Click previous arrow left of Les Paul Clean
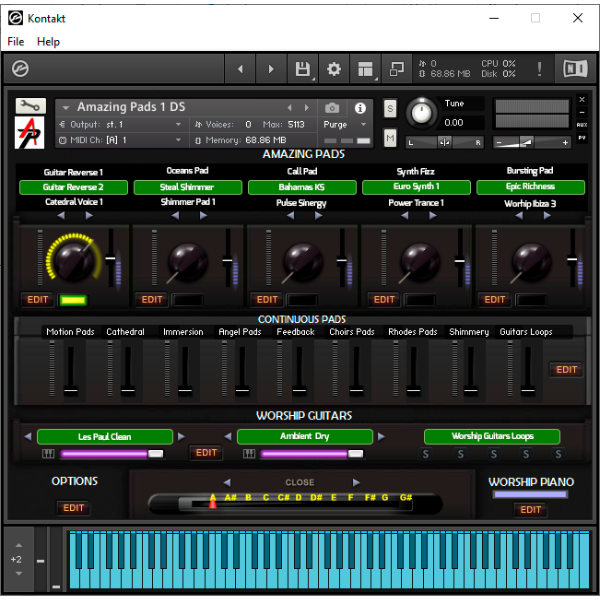Image resolution: width=600 pixels, height=600 pixels. pos(28,437)
